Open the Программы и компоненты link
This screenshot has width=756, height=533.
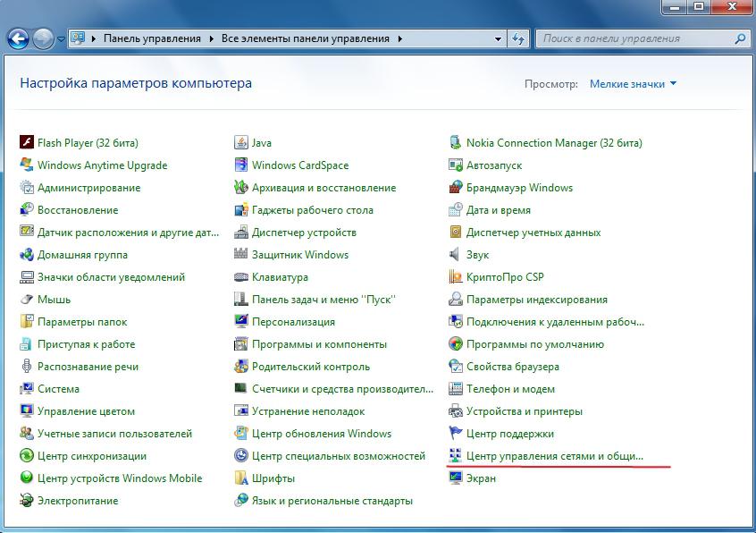[x=319, y=344]
